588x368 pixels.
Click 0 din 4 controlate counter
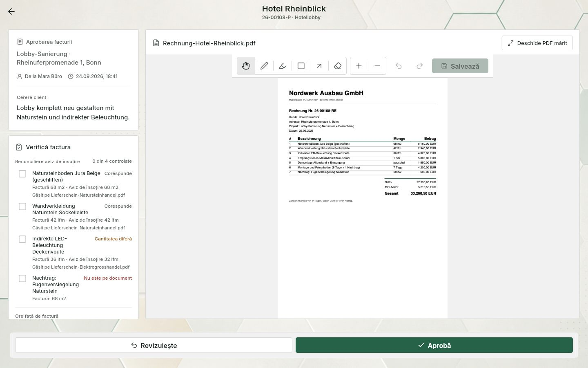click(112, 161)
